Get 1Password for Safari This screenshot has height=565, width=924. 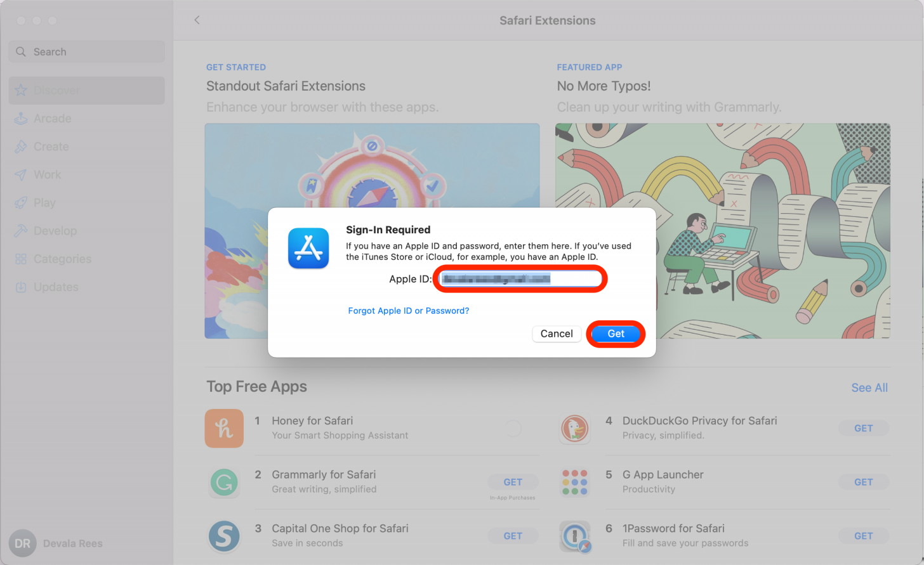(x=864, y=536)
